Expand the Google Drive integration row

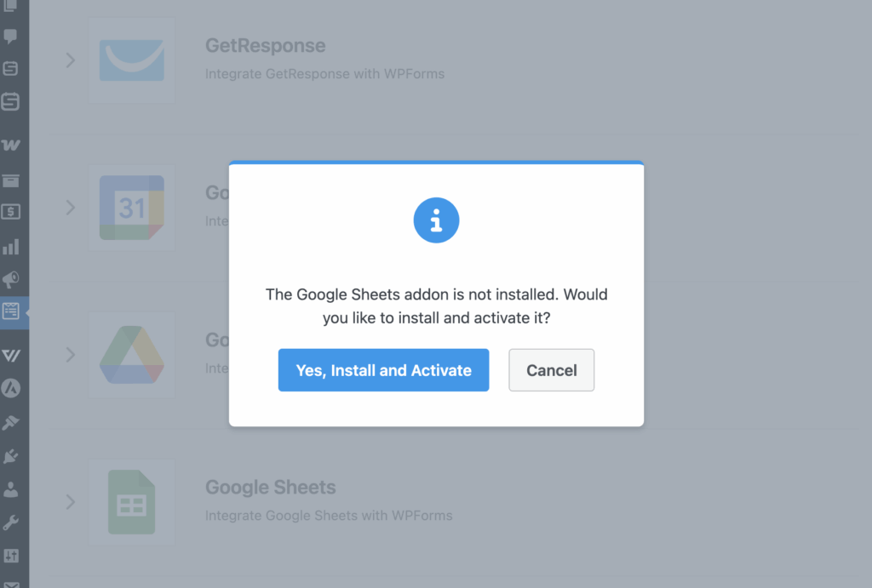pyautogui.click(x=71, y=355)
